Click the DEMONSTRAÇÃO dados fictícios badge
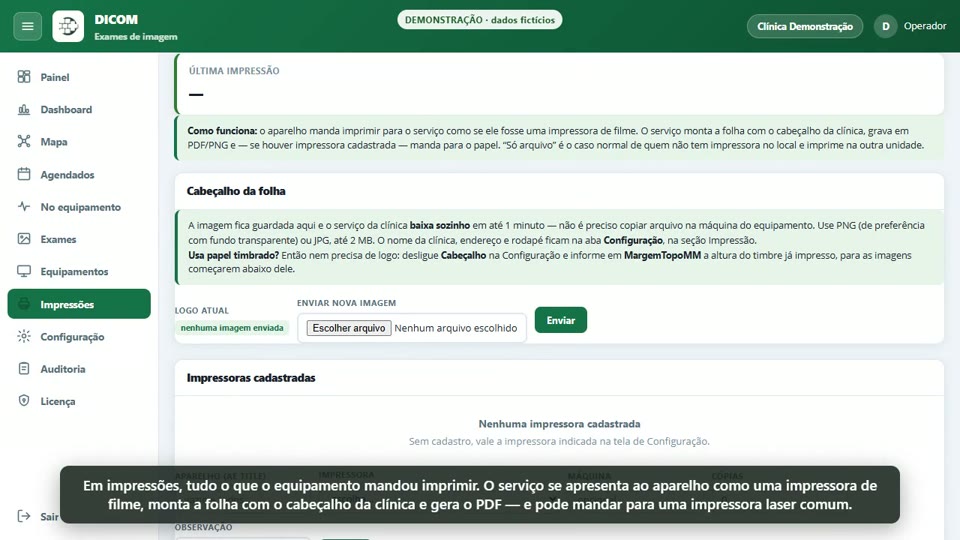 coord(480,20)
